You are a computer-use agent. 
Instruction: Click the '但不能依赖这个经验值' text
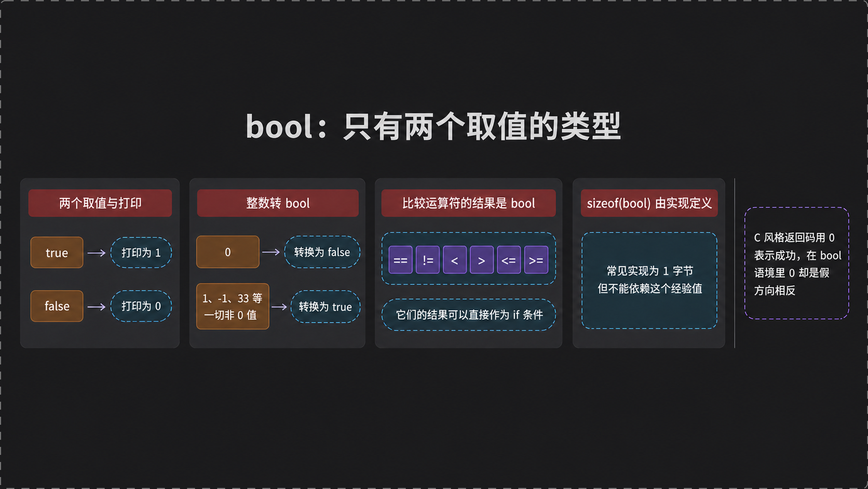click(649, 288)
